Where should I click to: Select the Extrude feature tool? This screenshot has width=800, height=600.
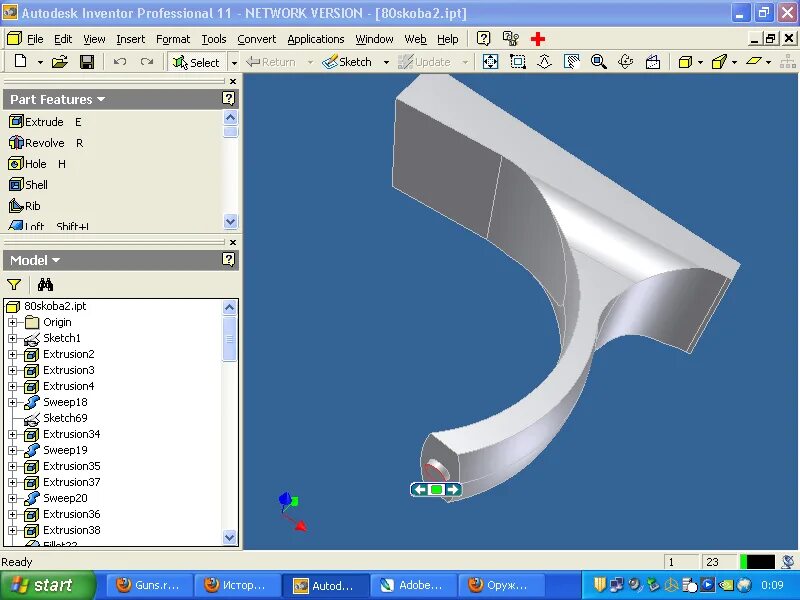pyautogui.click(x=45, y=122)
